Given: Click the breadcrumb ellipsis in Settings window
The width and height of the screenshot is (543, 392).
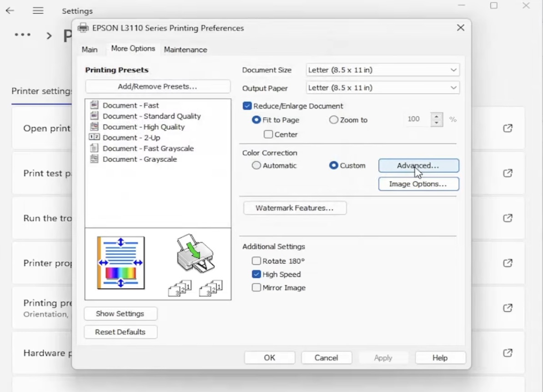Looking at the screenshot, I should pos(22,35).
